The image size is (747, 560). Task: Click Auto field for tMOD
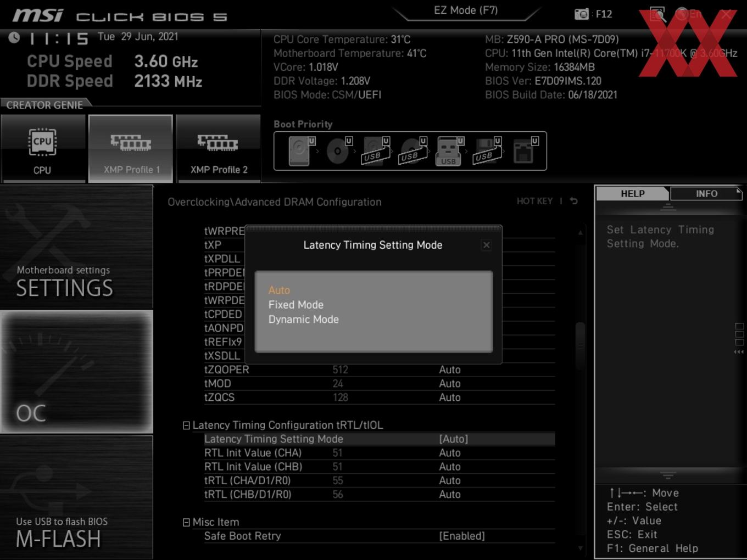coord(450,383)
